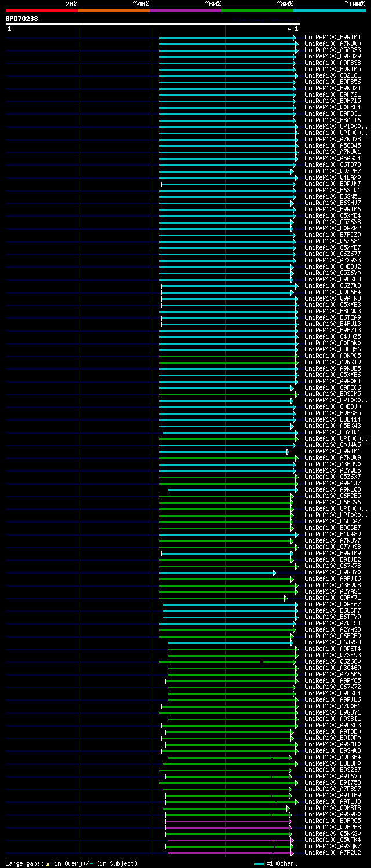Image resolution: width=371 pixels, height=868 pixels.
Task: Click the short cyan alignment bar for B9GUY0
Action: [x=216, y=573]
